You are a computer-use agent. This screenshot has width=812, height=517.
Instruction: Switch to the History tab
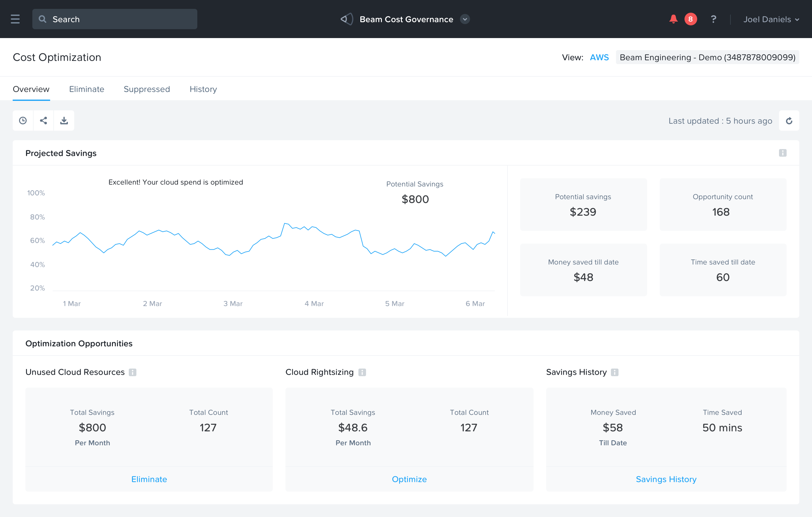pos(203,89)
